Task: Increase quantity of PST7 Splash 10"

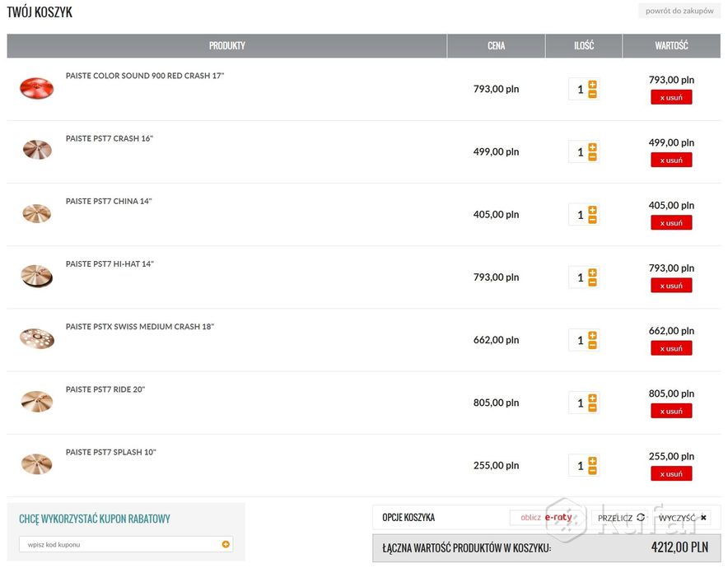Action: click(592, 460)
